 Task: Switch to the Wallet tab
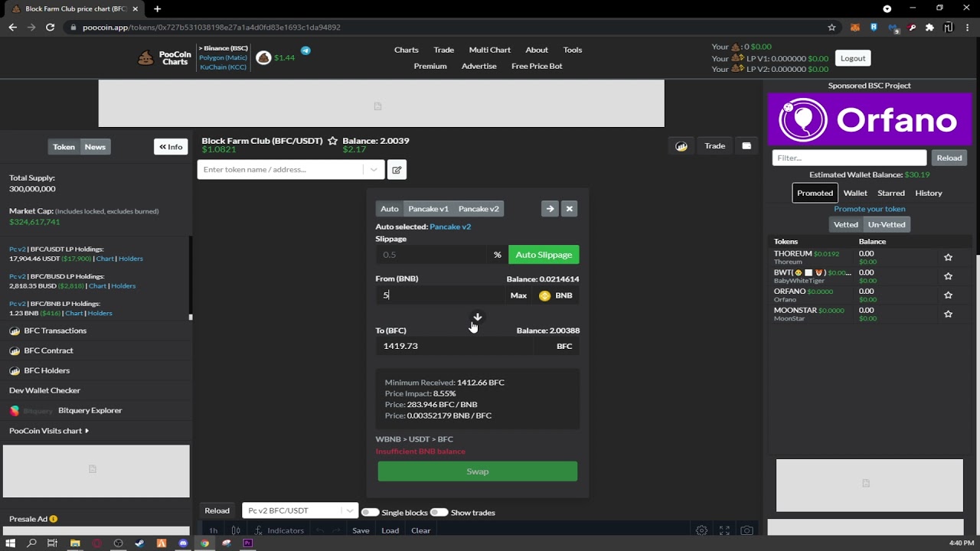tap(855, 193)
